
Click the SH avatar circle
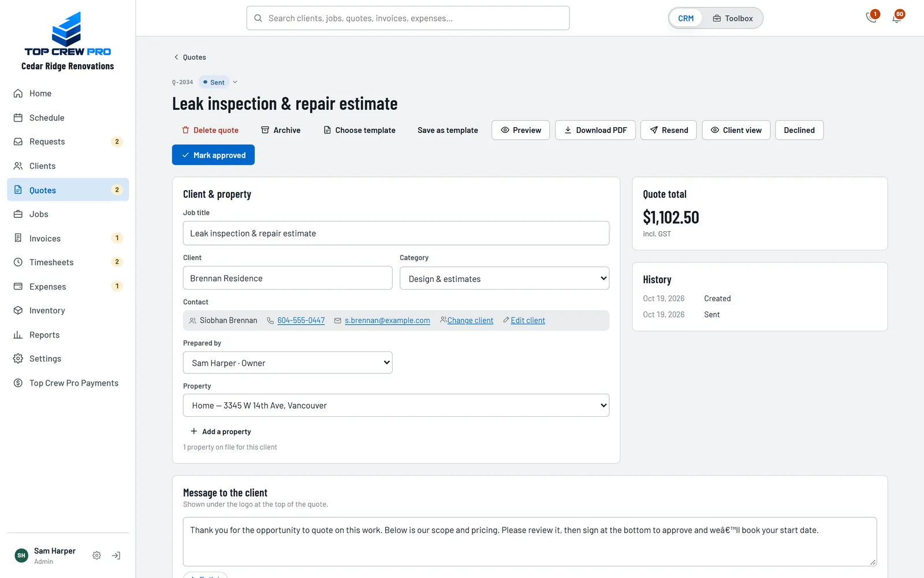[x=21, y=555]
